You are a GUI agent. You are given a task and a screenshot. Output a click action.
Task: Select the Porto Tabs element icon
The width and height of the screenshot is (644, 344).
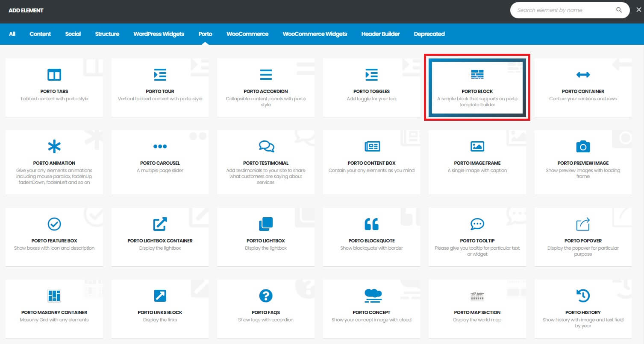tap(54, 75)
